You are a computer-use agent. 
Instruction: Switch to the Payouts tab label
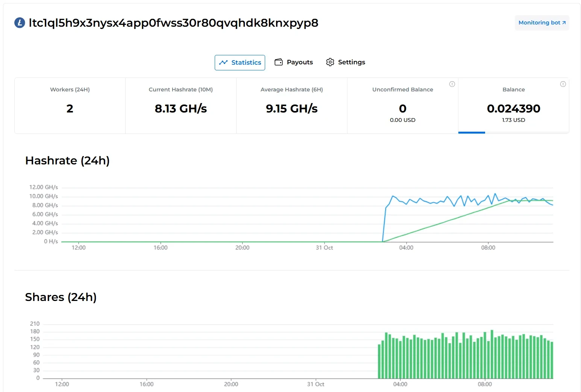coord(300,62)
